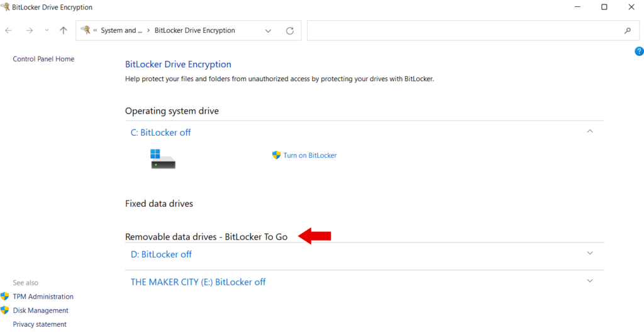This screenshot has height=335, width=644.
Task: Open the blue Help question mark
Action: click(x=639, y=52)
